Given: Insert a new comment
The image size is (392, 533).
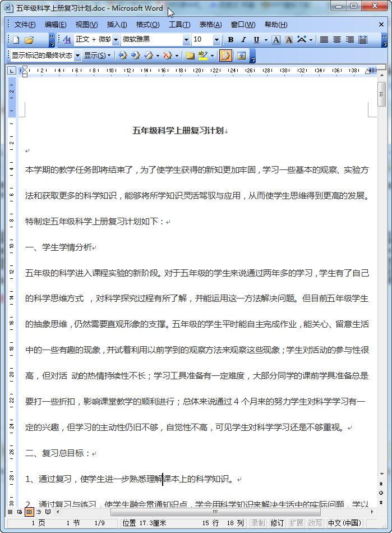Looking at the screenshot, I should pyautogui.click(x=190, y=56).
